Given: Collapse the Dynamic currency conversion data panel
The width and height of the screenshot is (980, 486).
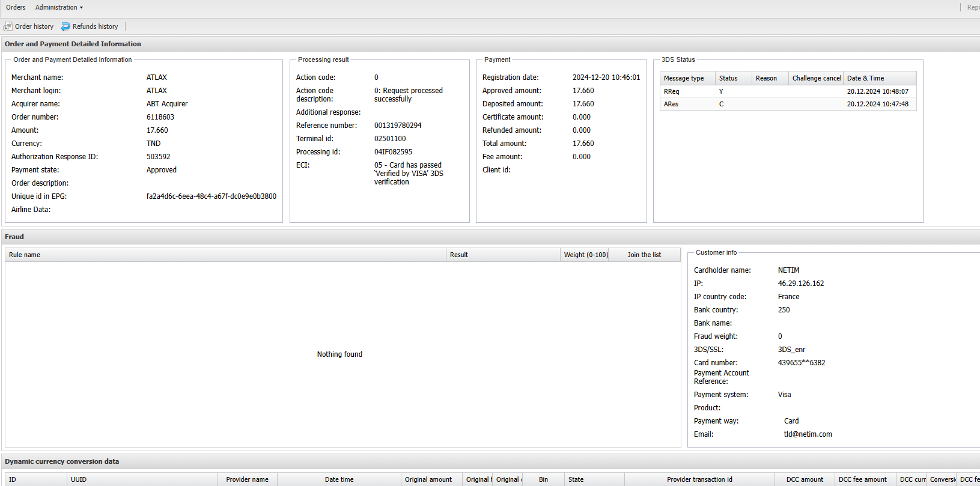Looking at the screenshot, I should coord(62,461).
